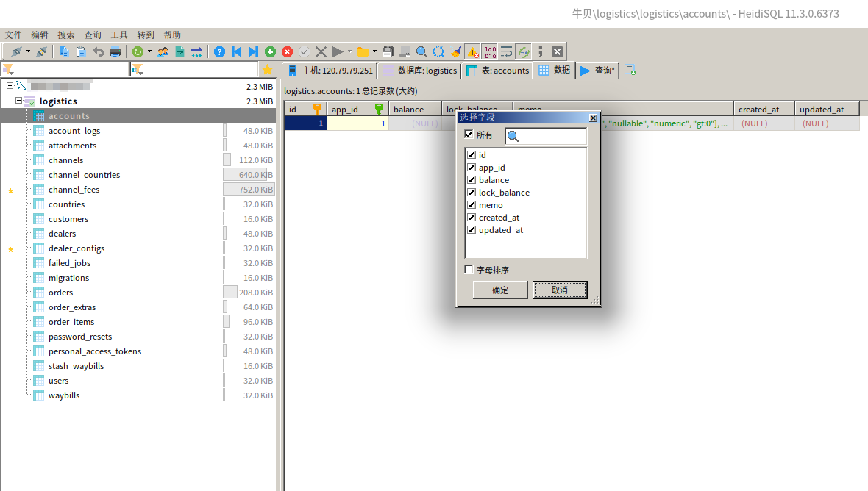Uncheck the app_id column checkbox
Screen dimensions: 868x491
point(472,167)
